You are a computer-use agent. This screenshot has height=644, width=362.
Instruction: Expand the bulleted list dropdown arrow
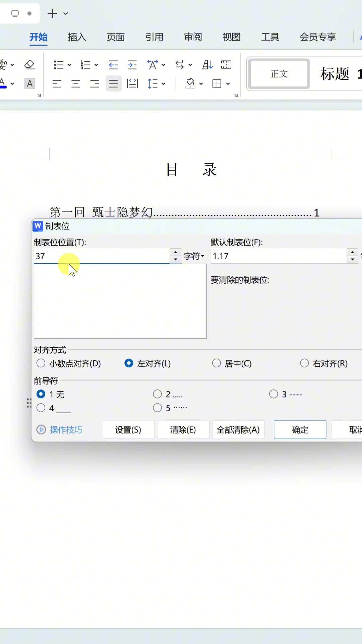point(69,65)
